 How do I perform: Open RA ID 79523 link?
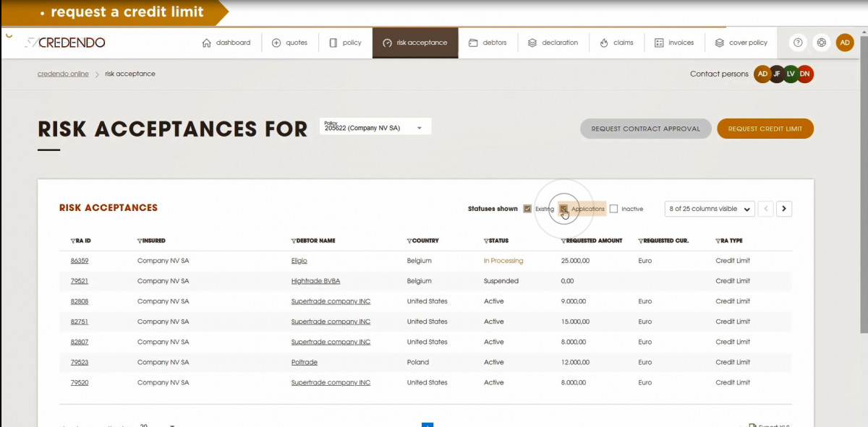pos(80,362)
